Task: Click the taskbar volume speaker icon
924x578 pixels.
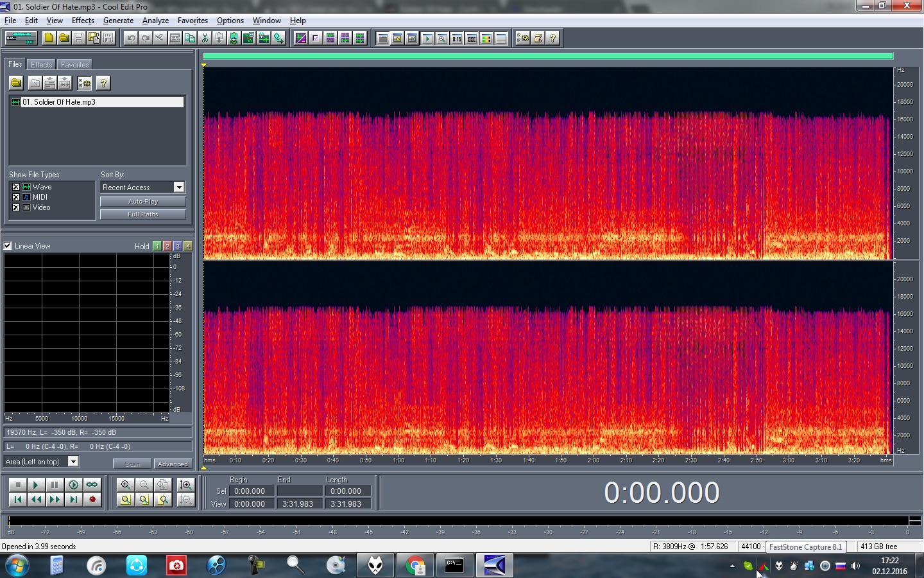Action: (855, 566)
